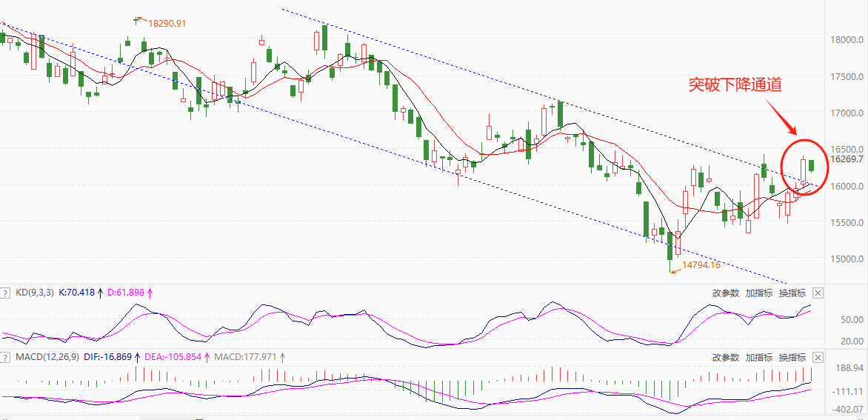This screenshot has width=868, height=420.
Task: Click 加指标 in the MACD panel
Action: pos(759,357)
